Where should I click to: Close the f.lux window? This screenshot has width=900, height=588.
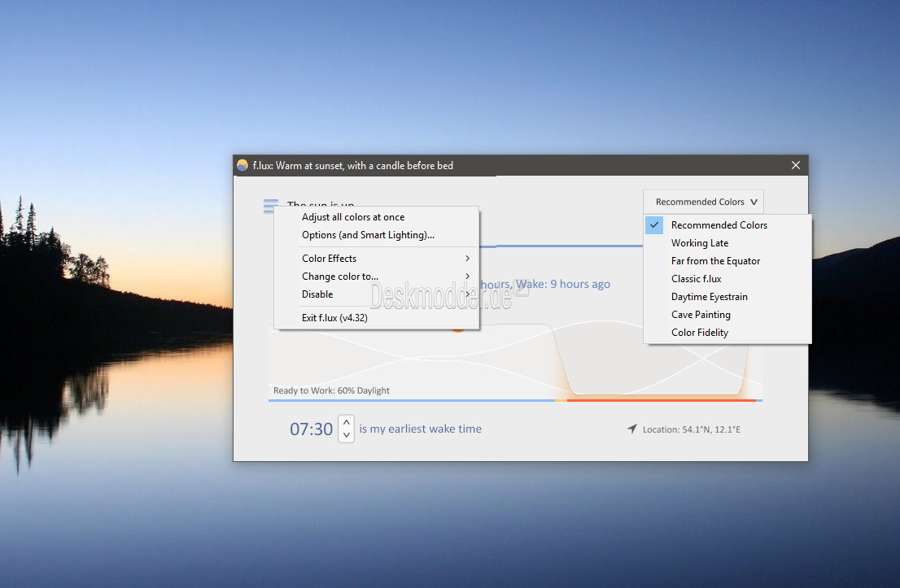[796, 165]
